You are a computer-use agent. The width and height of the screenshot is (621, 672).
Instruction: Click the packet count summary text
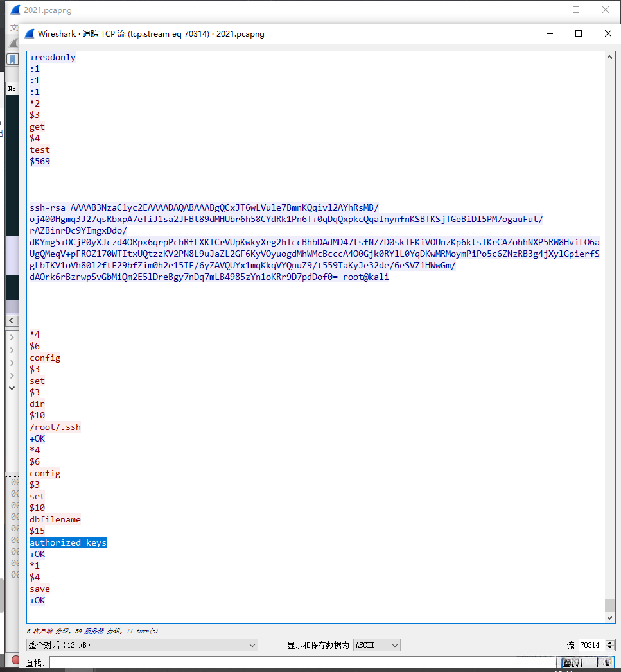93,632
